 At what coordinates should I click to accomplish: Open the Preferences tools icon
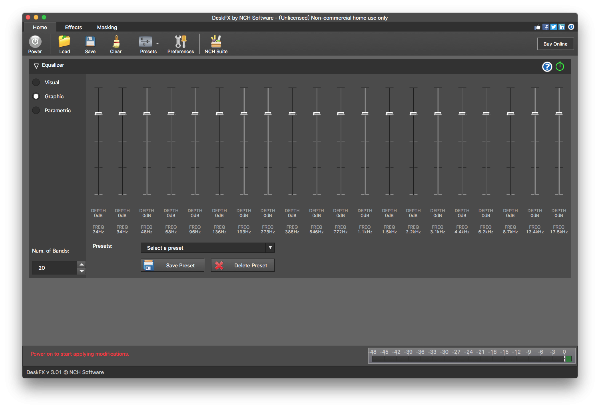[181, 42]
